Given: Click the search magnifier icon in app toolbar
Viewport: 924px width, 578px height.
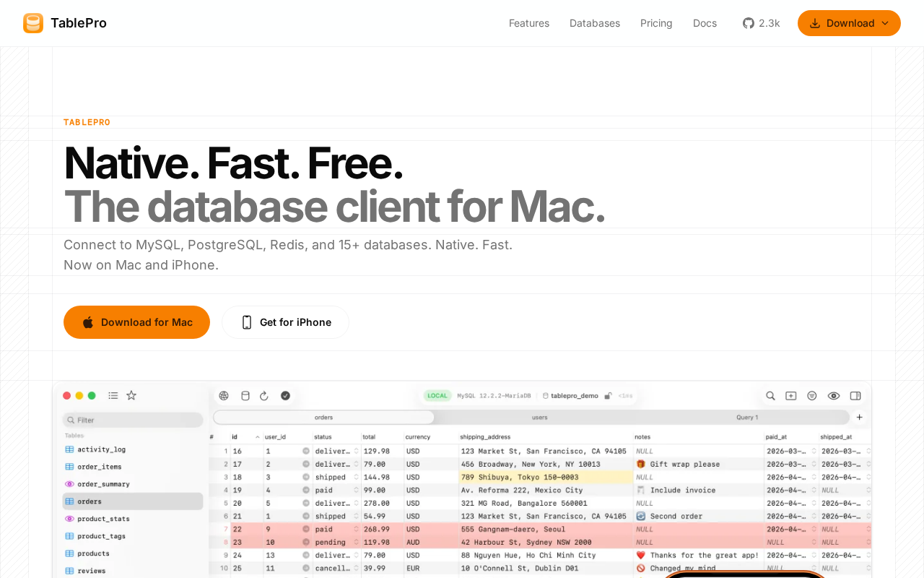Looking at the screenshot, I should pos(770,396).
